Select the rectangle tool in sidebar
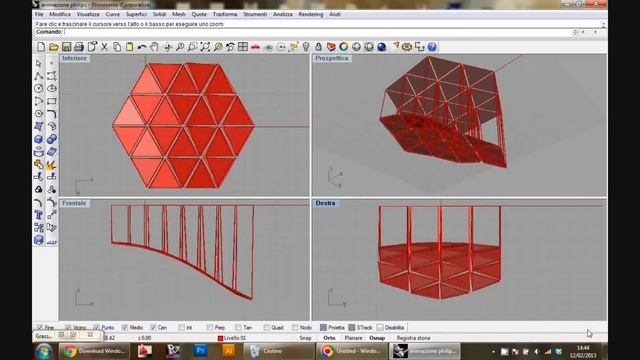Image resolution: width=640 pixels, height=360 pixels. point(51,101)
